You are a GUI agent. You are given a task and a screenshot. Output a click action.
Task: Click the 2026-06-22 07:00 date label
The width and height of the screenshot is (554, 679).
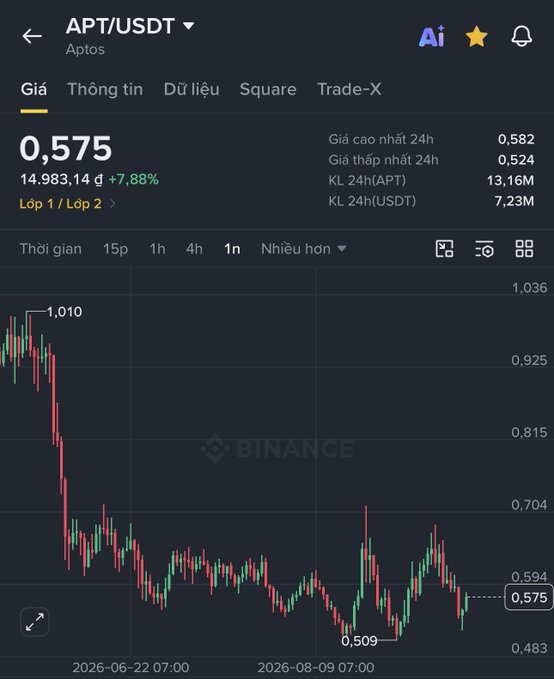pyautogui.click(x=130, y=667)
